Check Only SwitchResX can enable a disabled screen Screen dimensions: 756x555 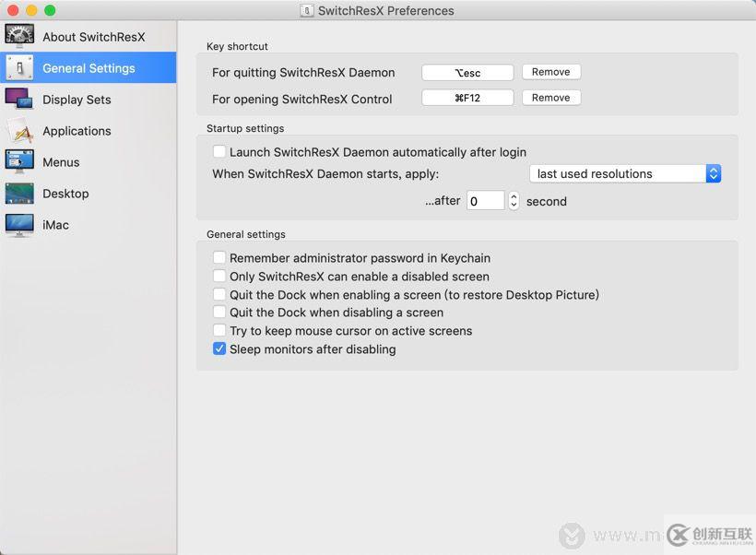pos(219,276)
